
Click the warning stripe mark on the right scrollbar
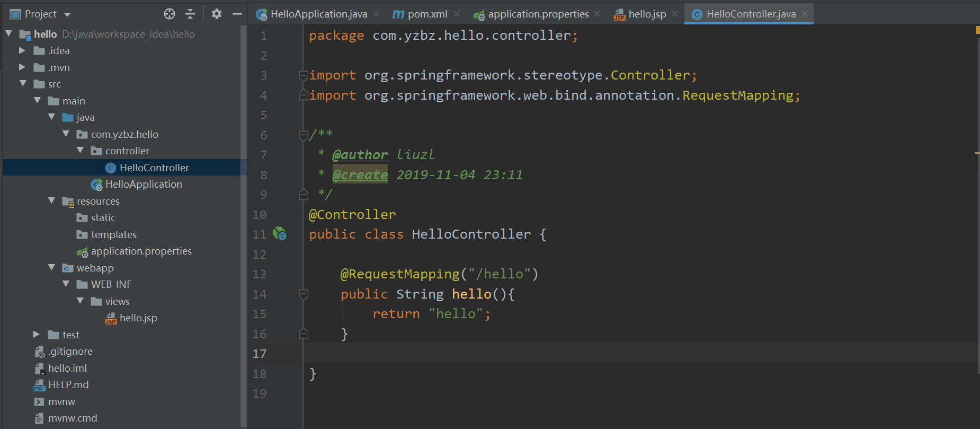point(977,153)
